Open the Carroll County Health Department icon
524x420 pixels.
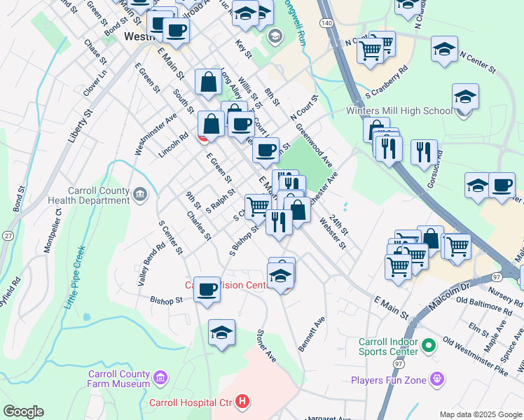(x=140, y=193)
